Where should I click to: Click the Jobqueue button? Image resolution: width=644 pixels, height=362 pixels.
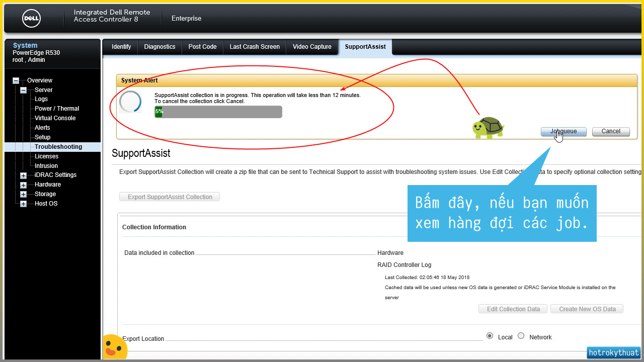pyautogui.click(x=563, y=131)
